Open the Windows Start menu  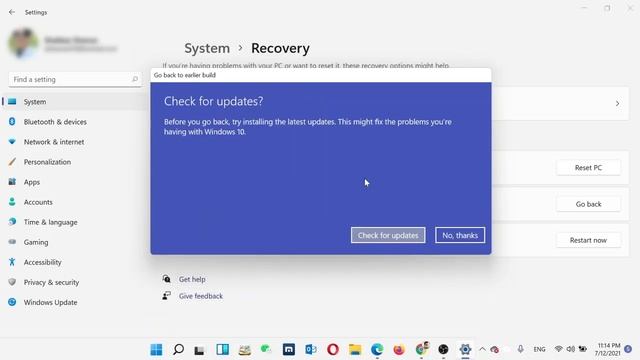156,349
